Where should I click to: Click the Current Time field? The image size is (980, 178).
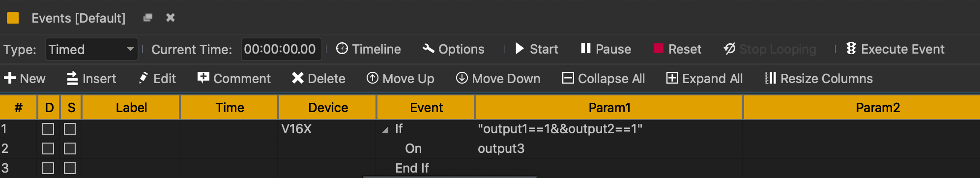pyautogui.click(x=281, y=49)
